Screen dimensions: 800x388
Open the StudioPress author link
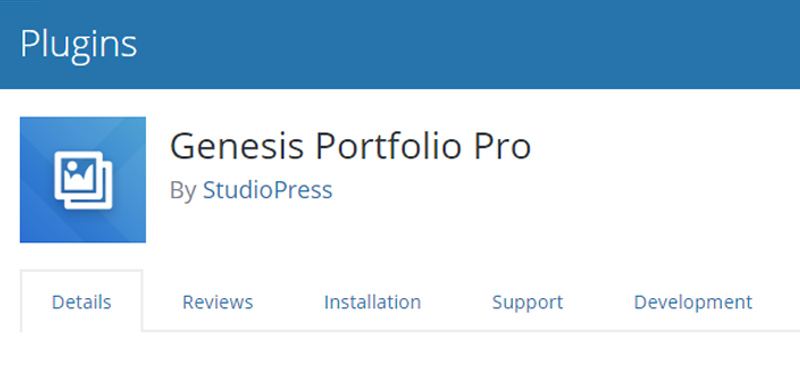(x=268, y=190)
